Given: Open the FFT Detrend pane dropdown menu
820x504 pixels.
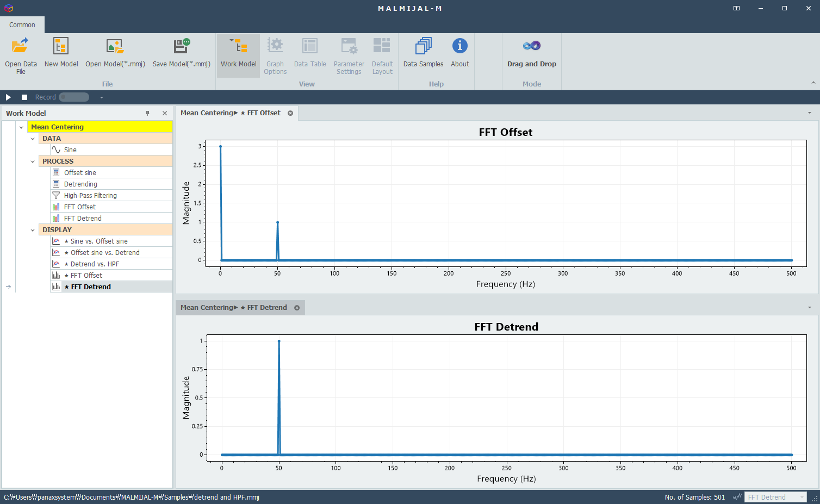Looking at the screenshot, I should (x=810, y=308).
